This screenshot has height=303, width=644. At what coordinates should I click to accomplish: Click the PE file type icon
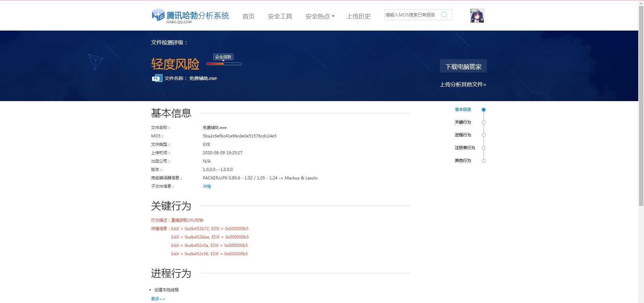[x=157, y=78]
